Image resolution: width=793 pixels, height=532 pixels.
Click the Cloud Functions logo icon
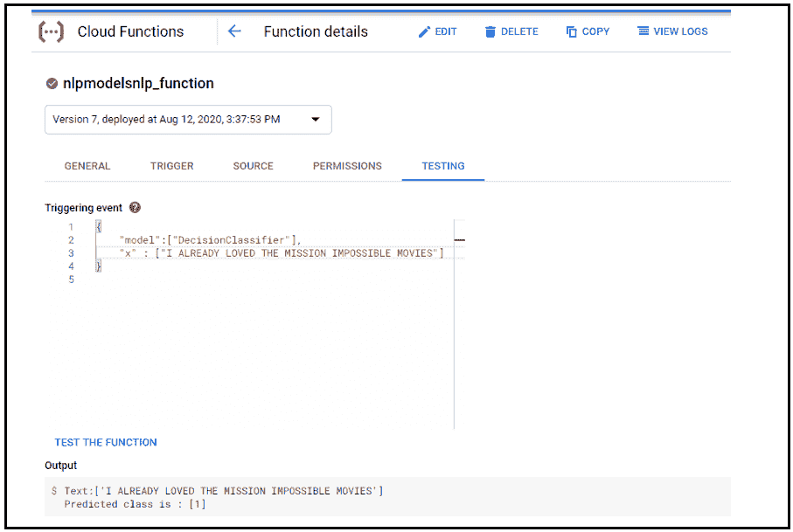click(x=51, y=31)
